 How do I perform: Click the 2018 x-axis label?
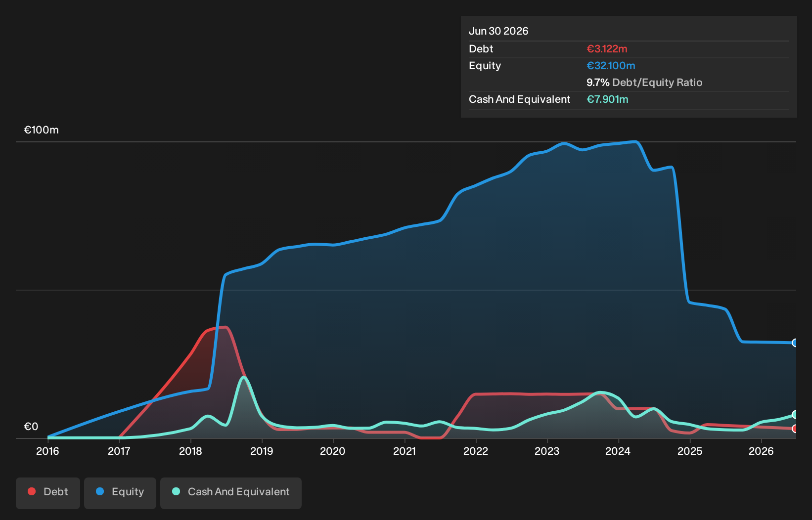190,451
